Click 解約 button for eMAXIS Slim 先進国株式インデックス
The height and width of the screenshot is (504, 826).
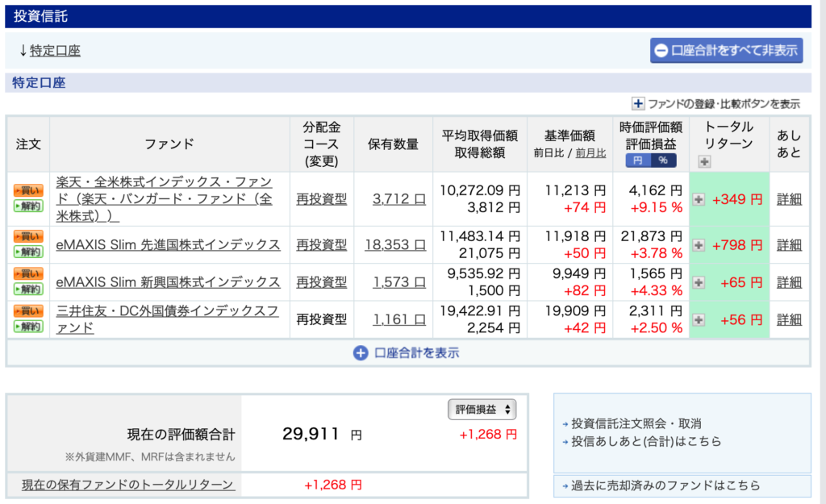28,252
